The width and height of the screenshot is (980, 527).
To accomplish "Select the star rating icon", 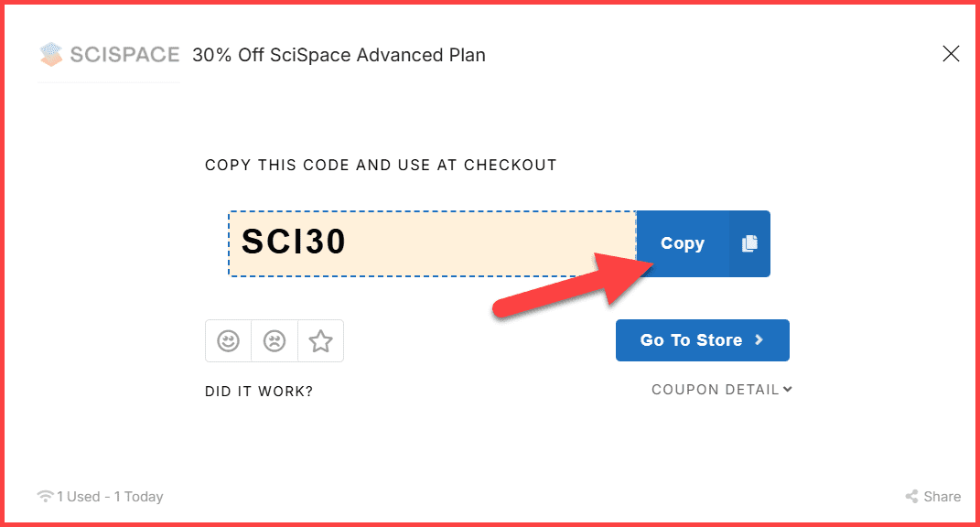I will pyautogui.click(x=320, y=340).
